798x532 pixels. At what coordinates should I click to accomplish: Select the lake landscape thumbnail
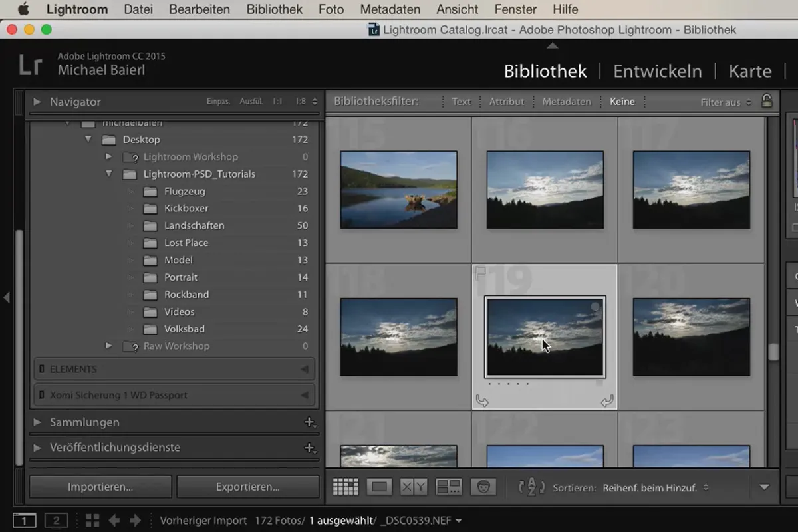(x=398, y=190)
